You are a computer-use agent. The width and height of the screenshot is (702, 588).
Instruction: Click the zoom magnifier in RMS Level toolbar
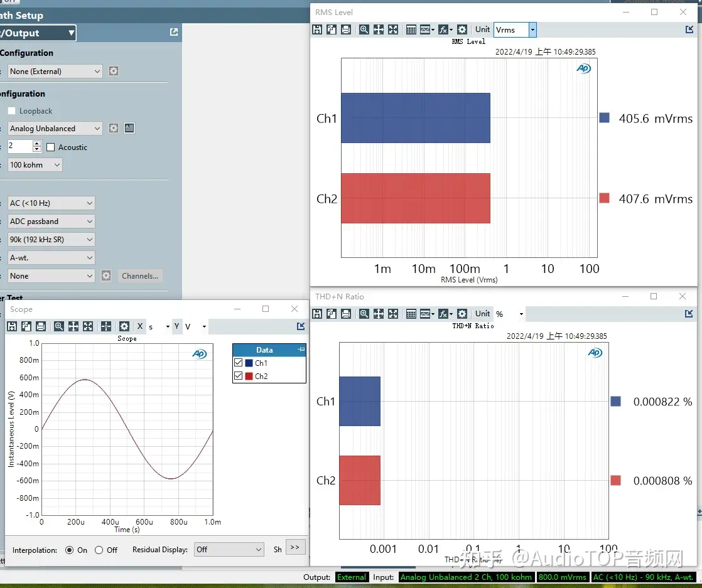pos(364,29)
